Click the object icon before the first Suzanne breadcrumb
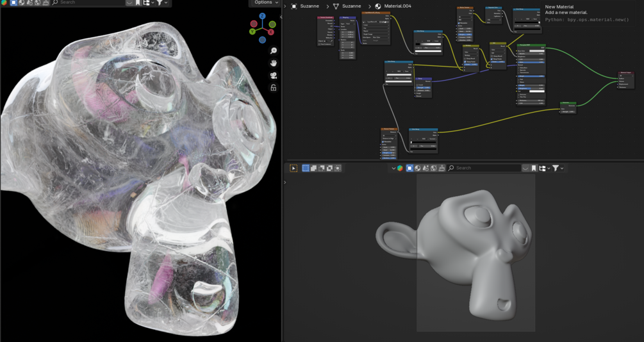 [x=294, y=6]
